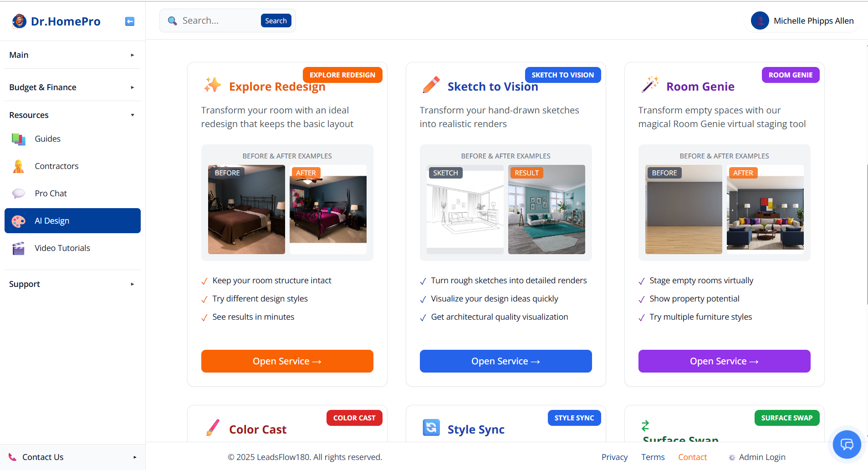View the Room Genie AFTER example thumbnail
Viewport: 868px width, 470px height.
[765, 209]
